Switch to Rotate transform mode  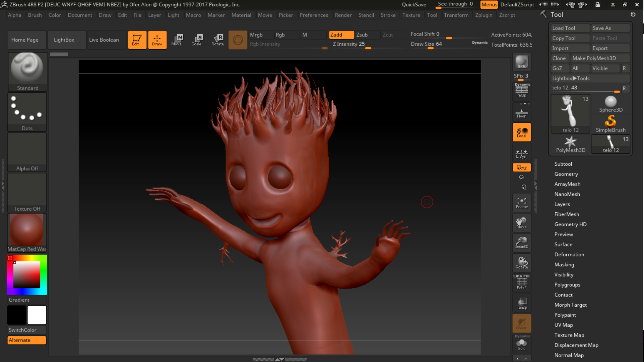(217, 40)
